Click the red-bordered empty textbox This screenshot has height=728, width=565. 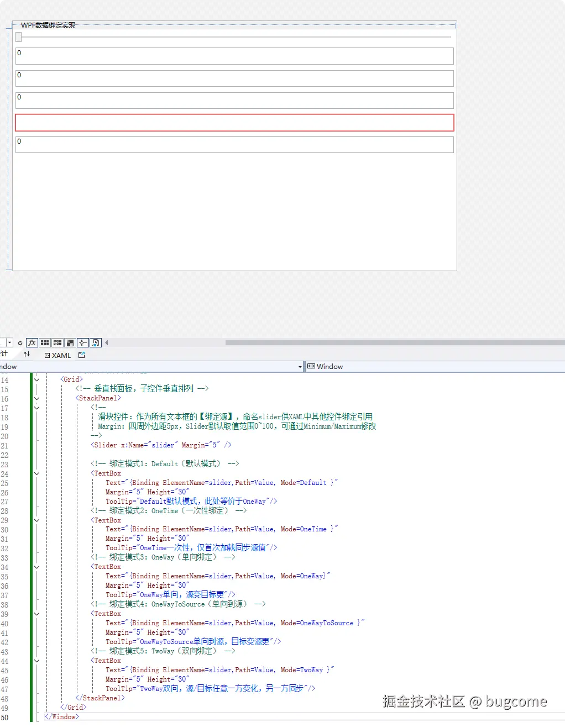click(x=234, y=123)
